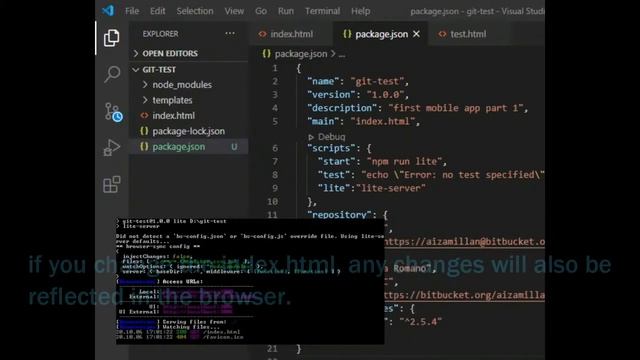Click the "test": "echo" script line
The height and width of the screenshot is (360, 640).
tap(431, 175)
